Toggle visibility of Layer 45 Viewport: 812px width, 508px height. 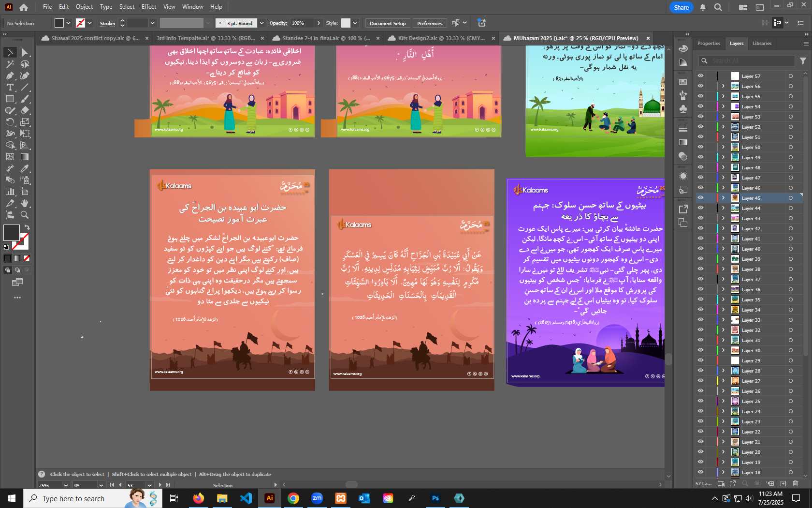pos(700,198)
